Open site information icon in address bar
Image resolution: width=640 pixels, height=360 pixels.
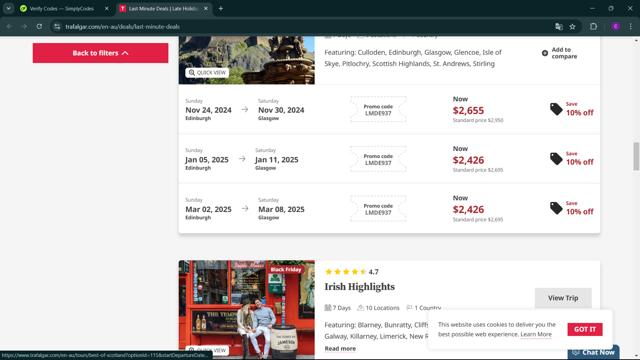pyautogui.click(x=57, y=27)
